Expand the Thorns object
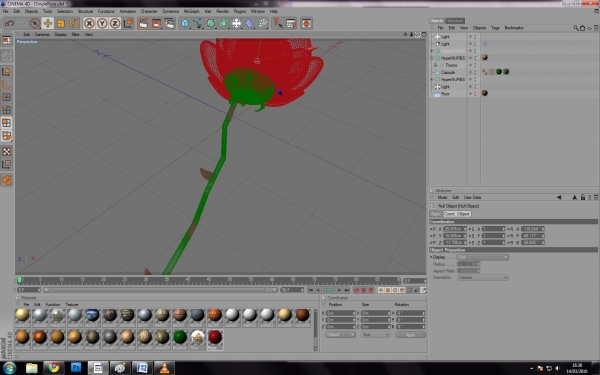Screen dimensions: 600x375 [x=435, y=65]
